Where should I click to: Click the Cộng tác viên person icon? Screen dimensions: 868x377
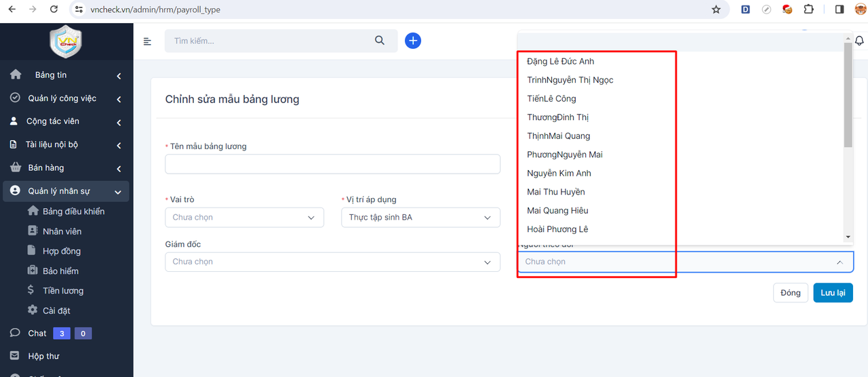coord(14,121)
